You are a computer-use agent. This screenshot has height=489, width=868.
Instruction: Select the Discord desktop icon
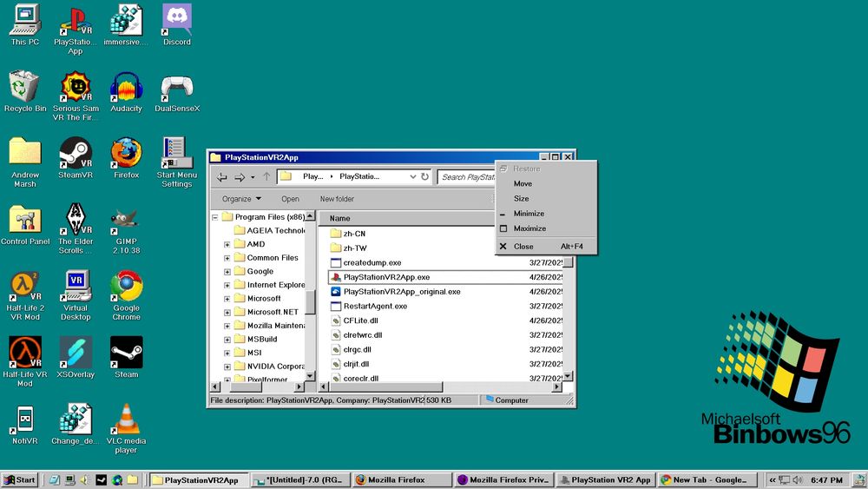(x=176, y=25)
